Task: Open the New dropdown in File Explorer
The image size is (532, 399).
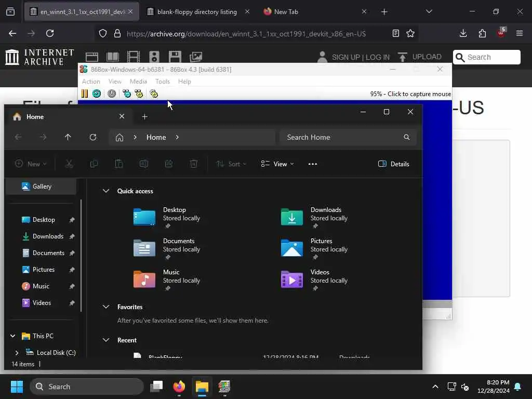Action: pyautogui.click(x=31, y=164)
